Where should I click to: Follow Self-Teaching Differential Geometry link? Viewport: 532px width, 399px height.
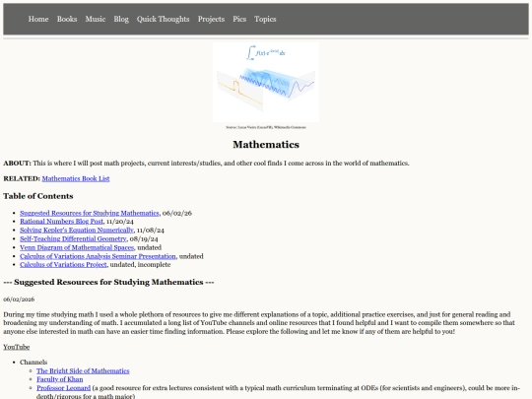[73, 238]
